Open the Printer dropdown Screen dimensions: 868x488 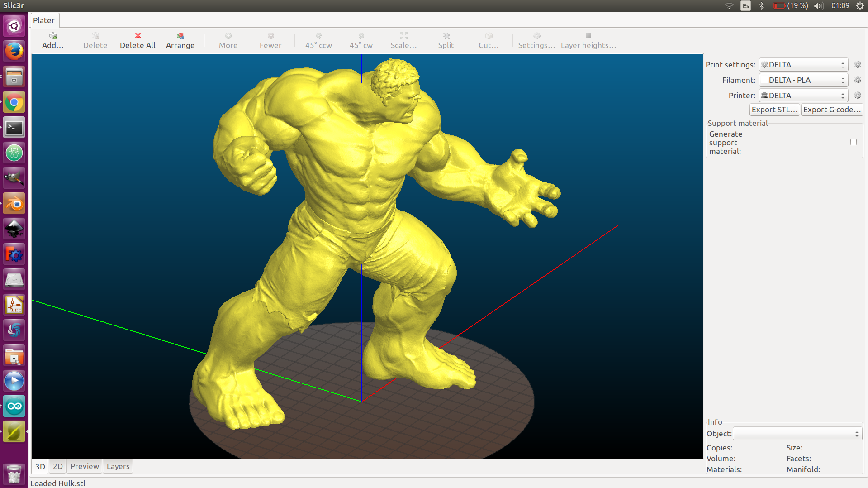(803, 96)
